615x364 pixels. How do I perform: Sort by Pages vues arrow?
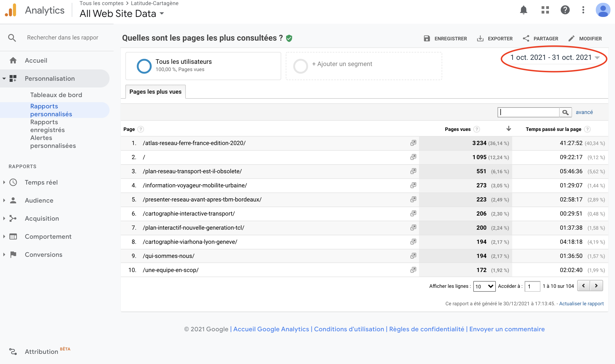tap(509, 129)
